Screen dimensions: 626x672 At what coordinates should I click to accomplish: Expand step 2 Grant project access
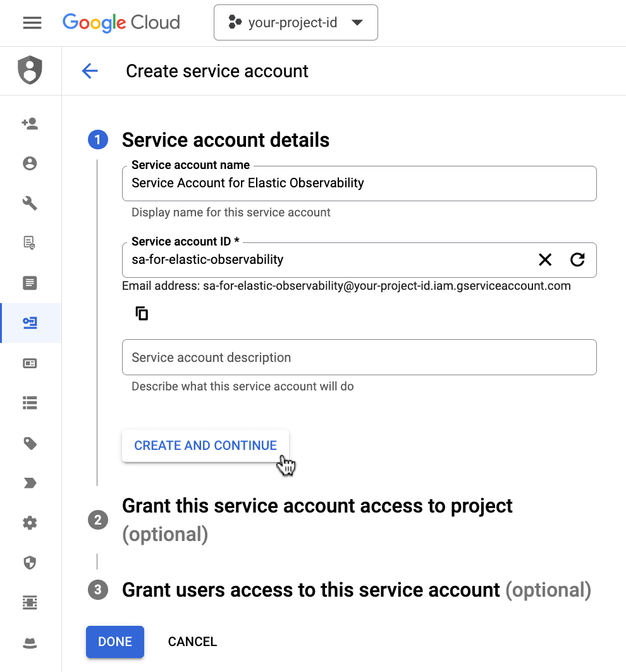tap(317, 507)
